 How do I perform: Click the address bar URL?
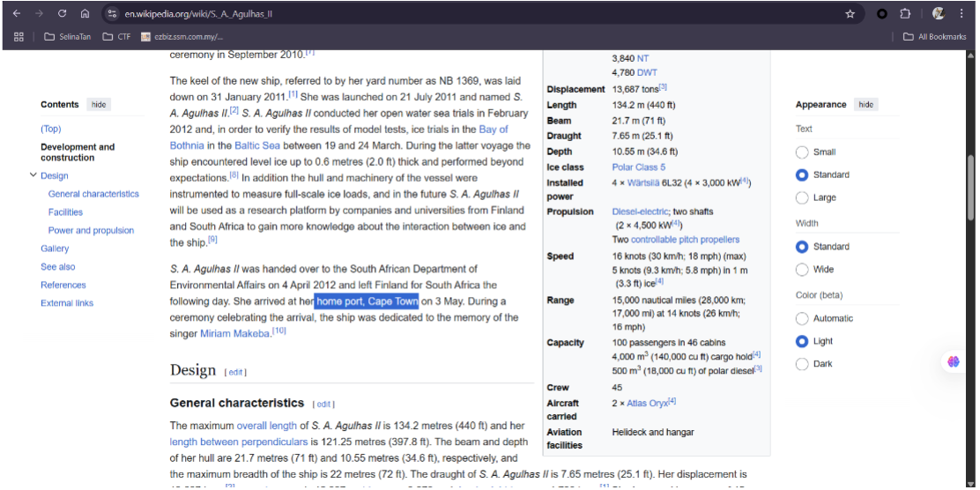coord(198,14)
